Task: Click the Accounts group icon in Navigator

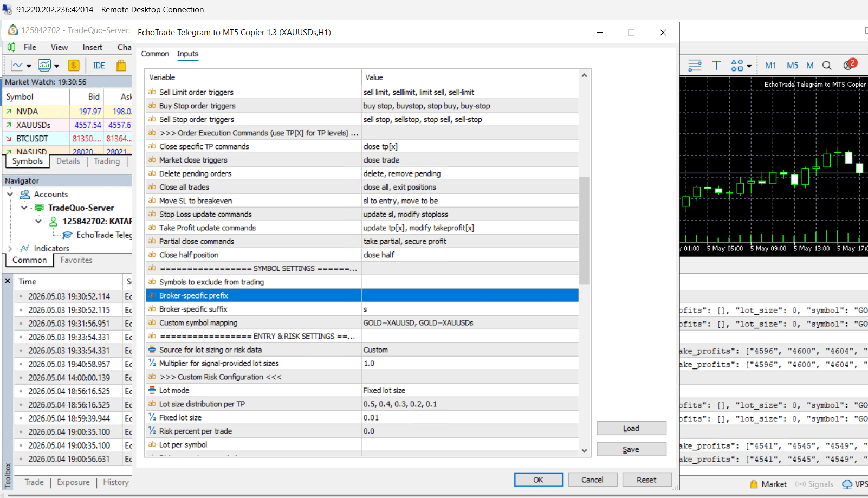Action: click(25, 194)
